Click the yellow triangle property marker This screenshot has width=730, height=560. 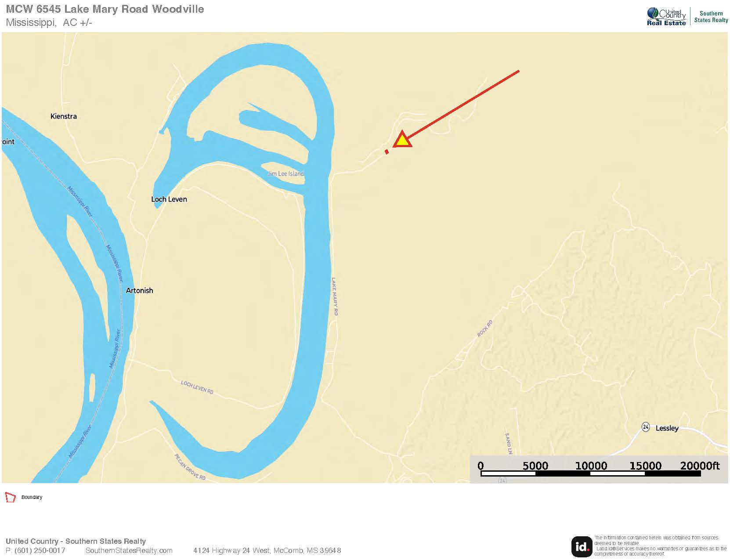click(402, 139)
